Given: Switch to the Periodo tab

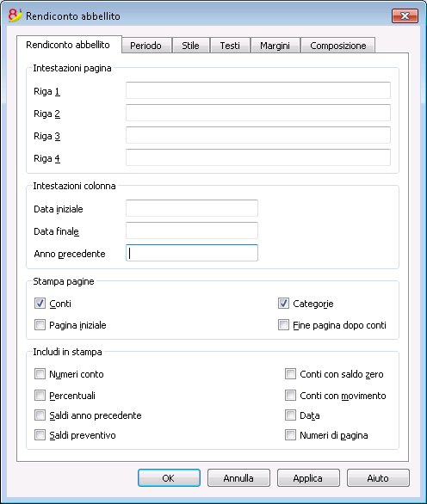Looking at the screenshot, I should 145,46.
